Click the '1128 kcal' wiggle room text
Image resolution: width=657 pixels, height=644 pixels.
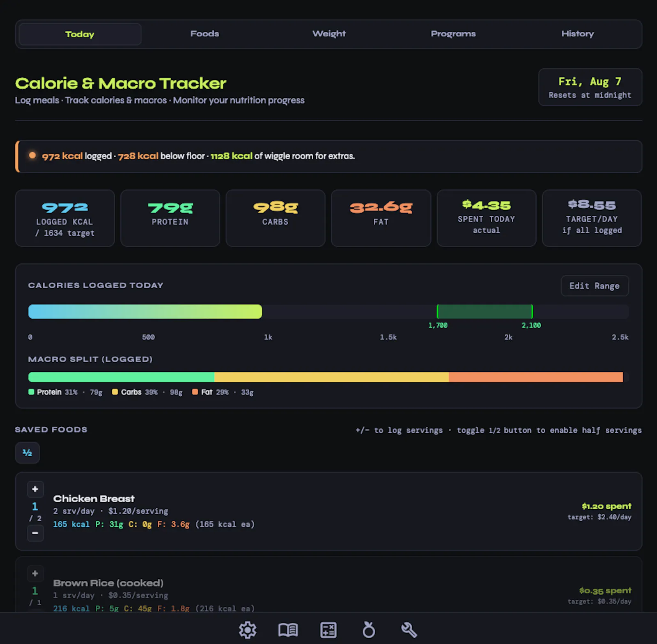click(x=231, y=156)
